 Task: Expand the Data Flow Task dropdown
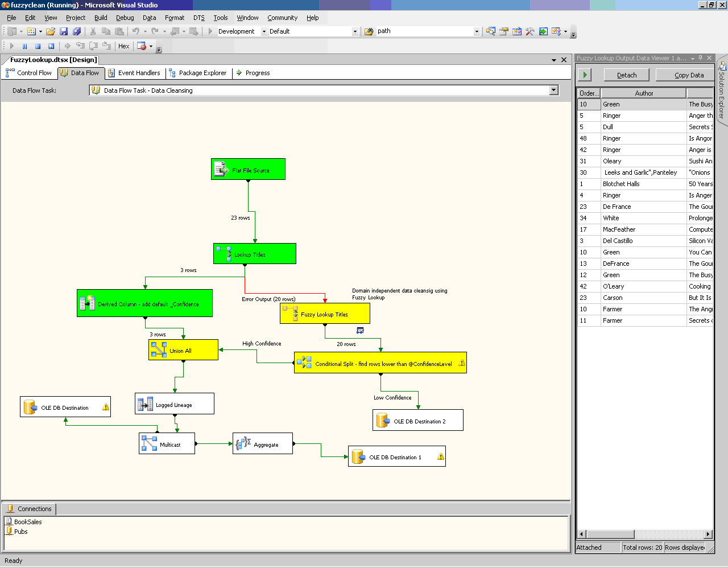[553, 90]
